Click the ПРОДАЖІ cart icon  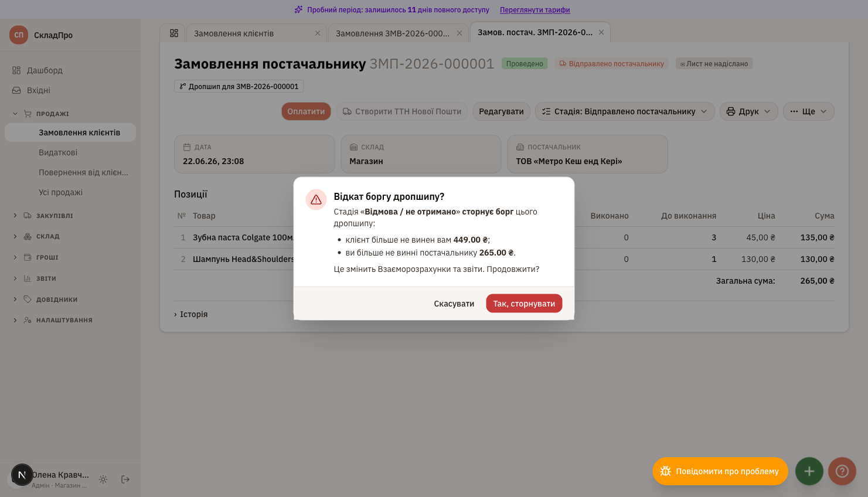tap(28, 114)
